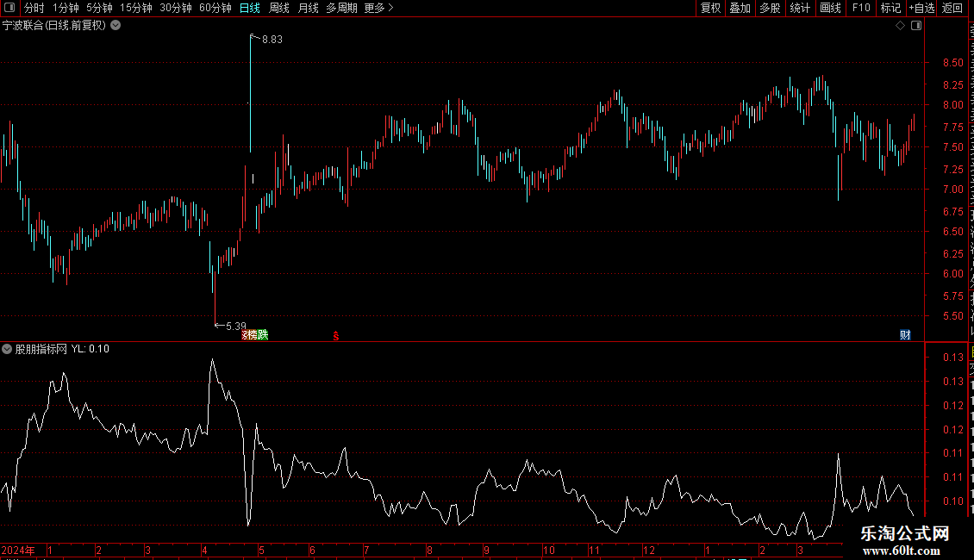974x560 pixels.
Task: Click the 返回 back button
Action: tap(952, 8)
